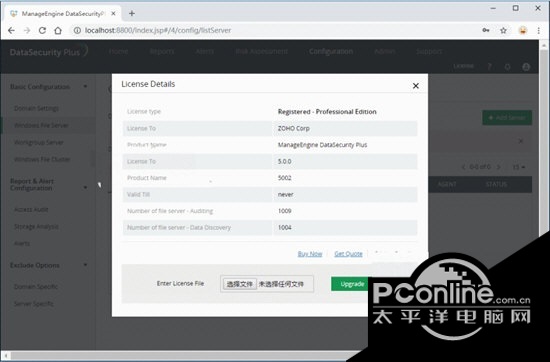Select Workgroup Server in sidebar
The width and height of the screenshot is (550, 362).
coord(39,142)
